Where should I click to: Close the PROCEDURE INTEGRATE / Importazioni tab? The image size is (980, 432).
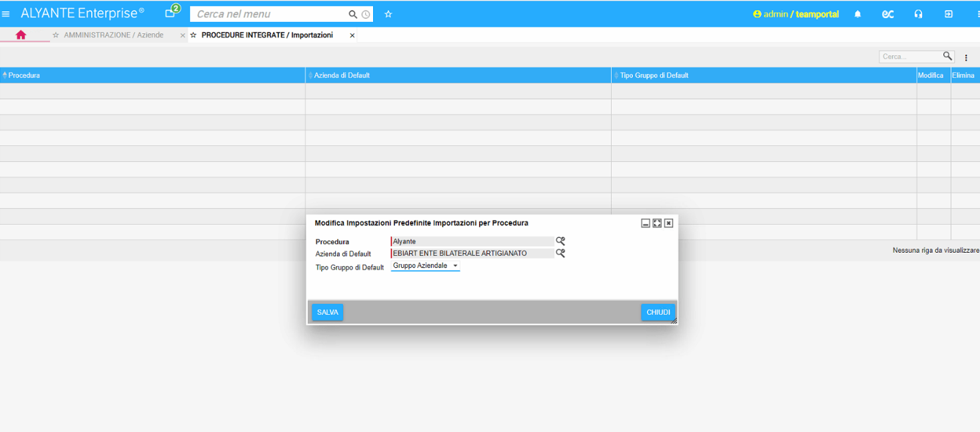tap(352, 35)
